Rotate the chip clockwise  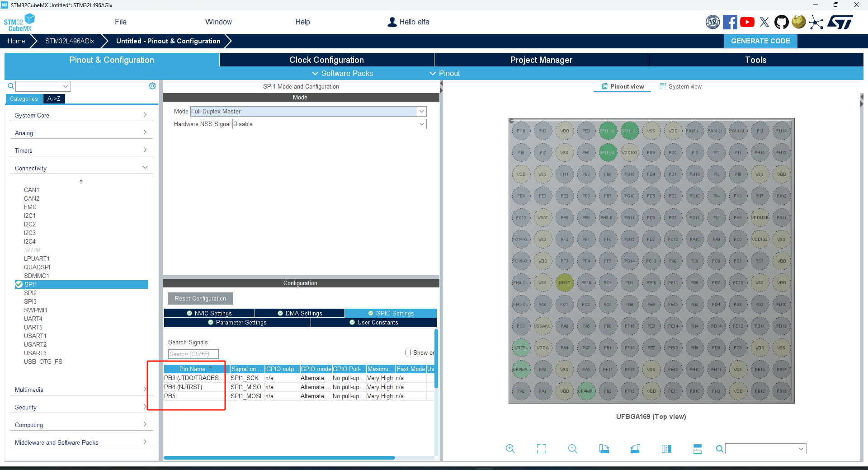[604, 449]
